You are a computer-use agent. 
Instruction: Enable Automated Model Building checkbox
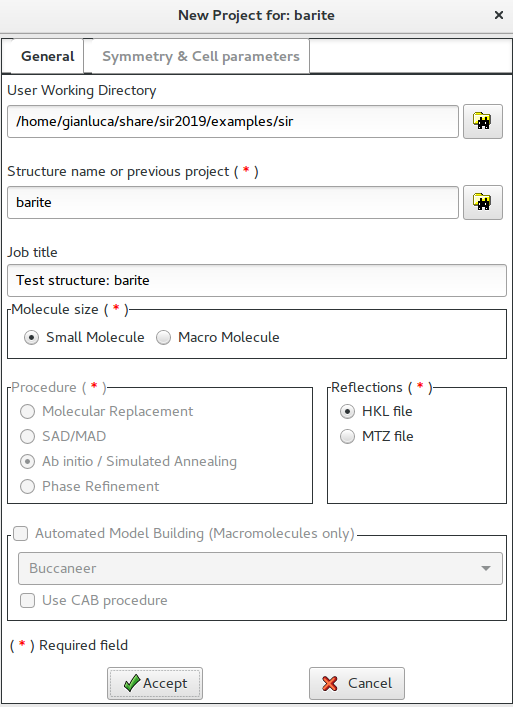(21, 533)
